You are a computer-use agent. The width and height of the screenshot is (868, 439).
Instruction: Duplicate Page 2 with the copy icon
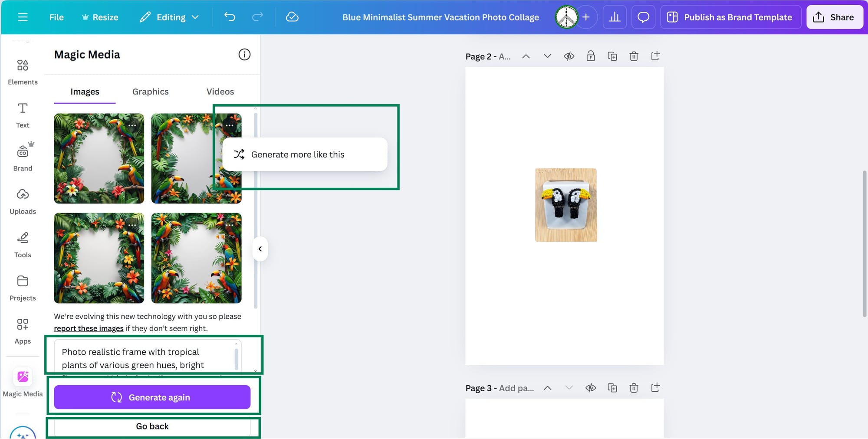click(x=612, y=56)
